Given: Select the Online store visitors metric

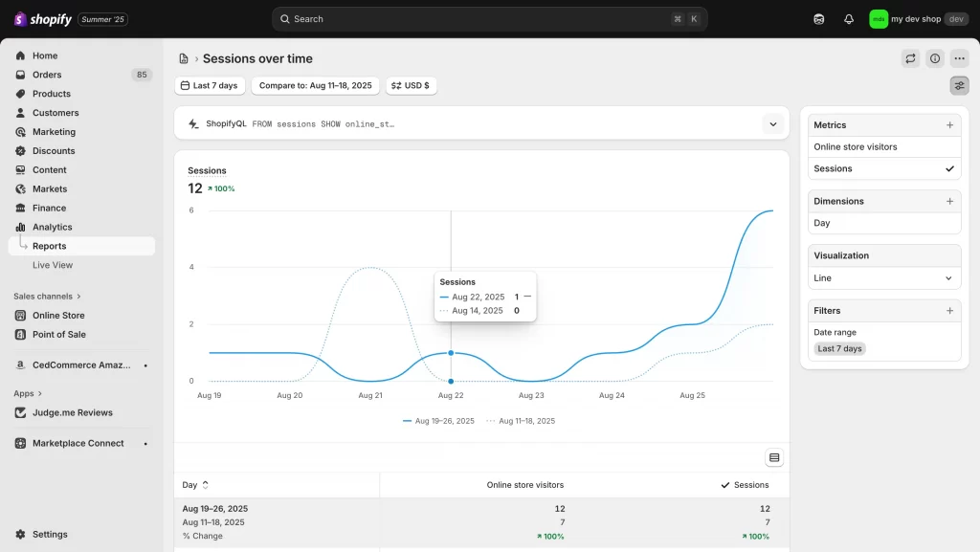Looking at the screenshot, I should point(884,146).
